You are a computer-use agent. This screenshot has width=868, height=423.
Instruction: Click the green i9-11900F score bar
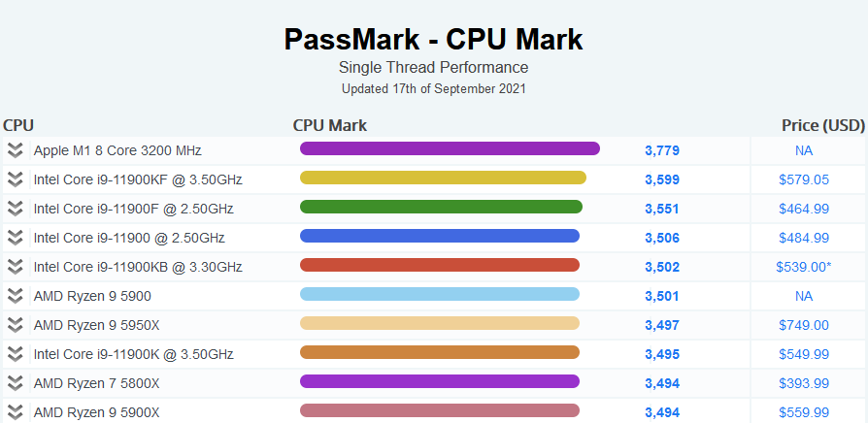point(441,207)
